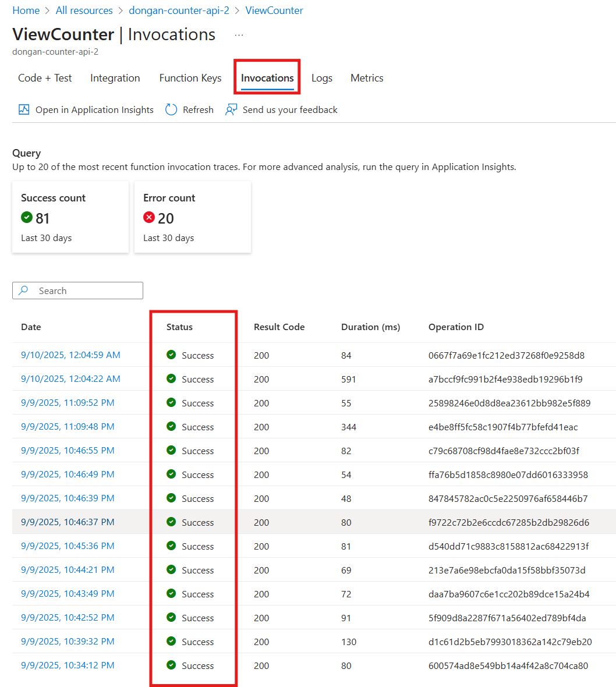Screen dimensions: 616x687
Task: Click the green Success count checkmark icon
Action: (x=27, y=218)
